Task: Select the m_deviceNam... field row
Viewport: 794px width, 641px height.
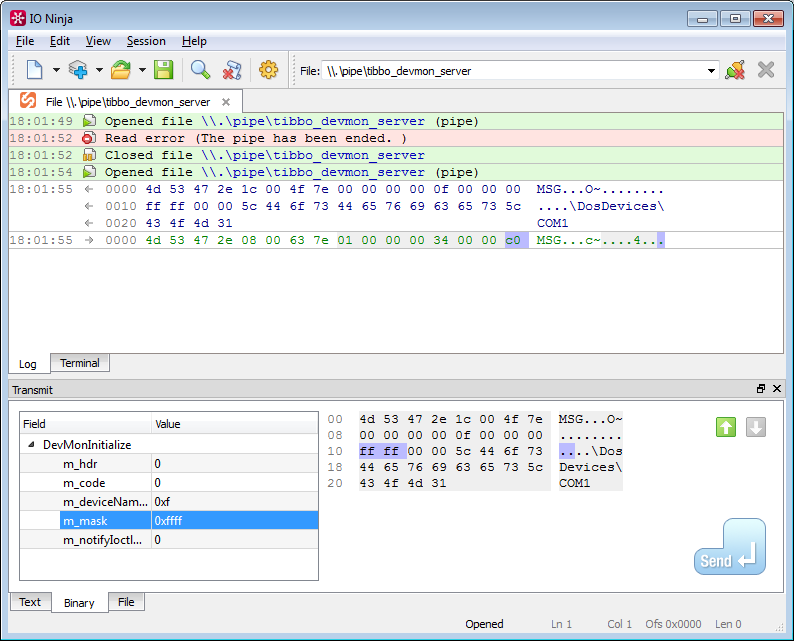Action: (169, 502)
